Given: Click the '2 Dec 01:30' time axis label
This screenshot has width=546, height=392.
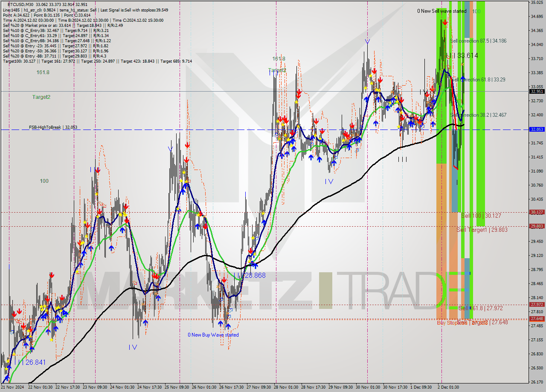Looking at the screenshot, I should [448, 387].
